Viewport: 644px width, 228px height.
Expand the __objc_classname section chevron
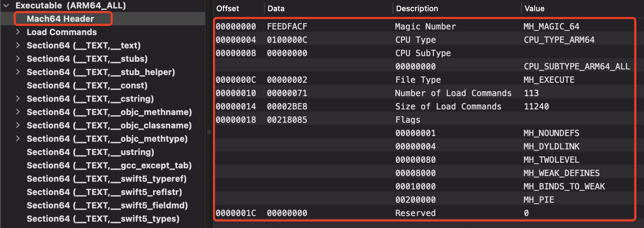[x=18, y=125]
